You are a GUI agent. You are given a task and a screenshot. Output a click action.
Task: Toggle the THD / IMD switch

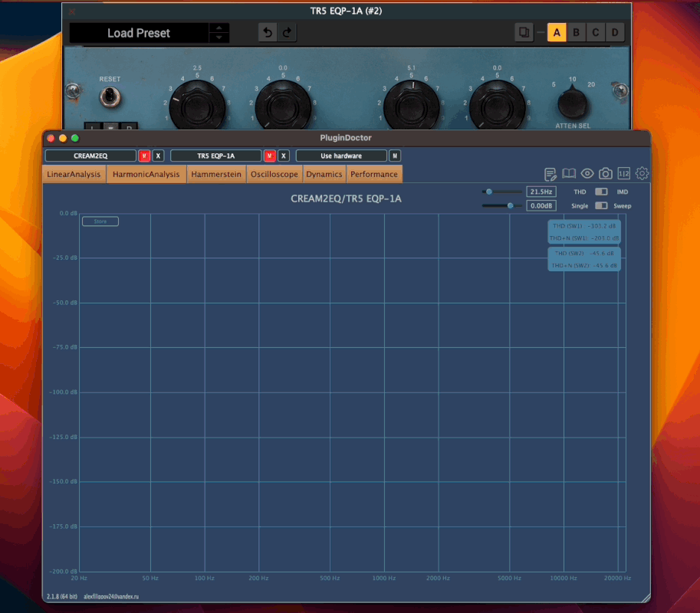point(601,192)
